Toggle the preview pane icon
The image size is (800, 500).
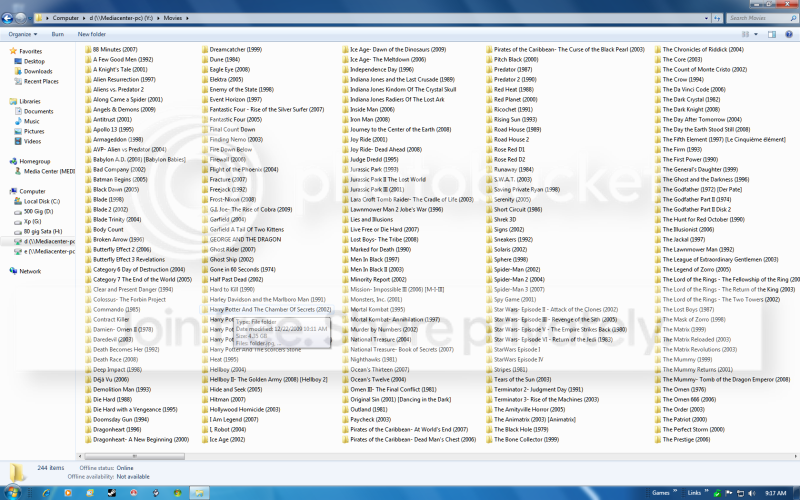771,34
